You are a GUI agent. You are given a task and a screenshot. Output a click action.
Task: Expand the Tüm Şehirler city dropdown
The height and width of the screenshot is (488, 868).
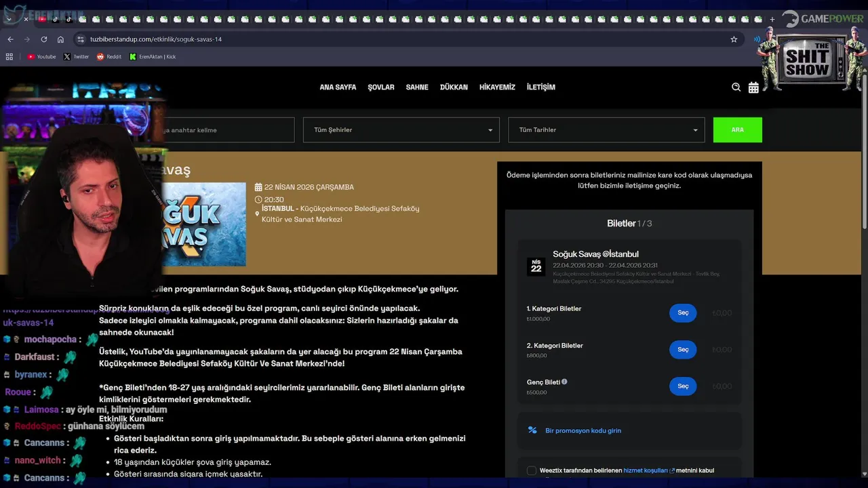tap(401, 130)
